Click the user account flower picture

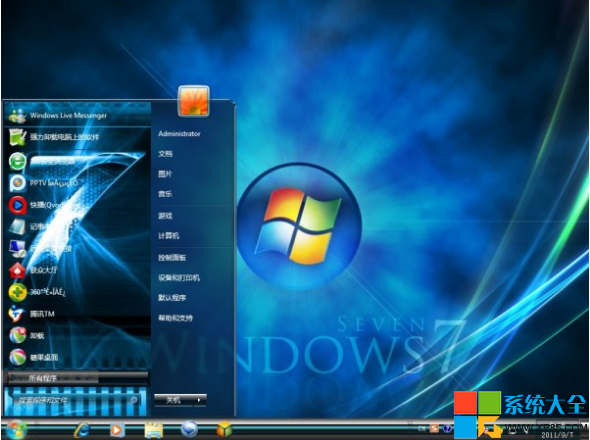tap(193, 101)
